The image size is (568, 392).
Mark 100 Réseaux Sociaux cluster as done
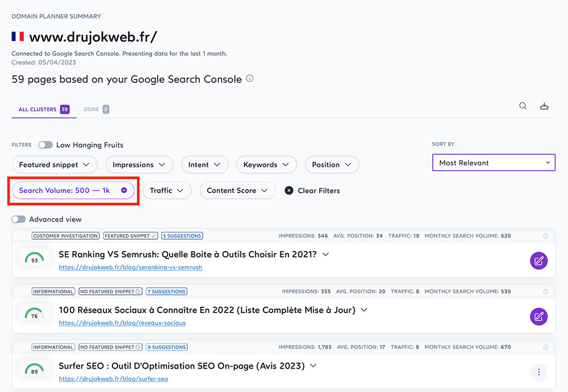545,291
